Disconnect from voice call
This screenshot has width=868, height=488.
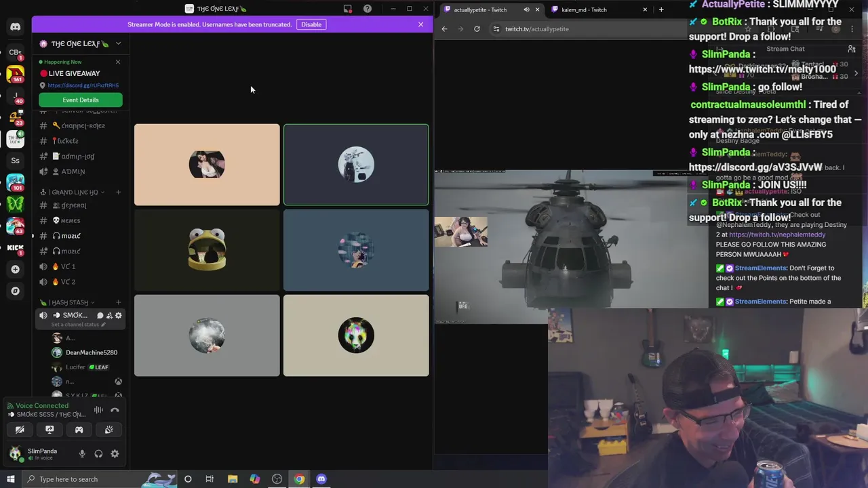point(115,409)
